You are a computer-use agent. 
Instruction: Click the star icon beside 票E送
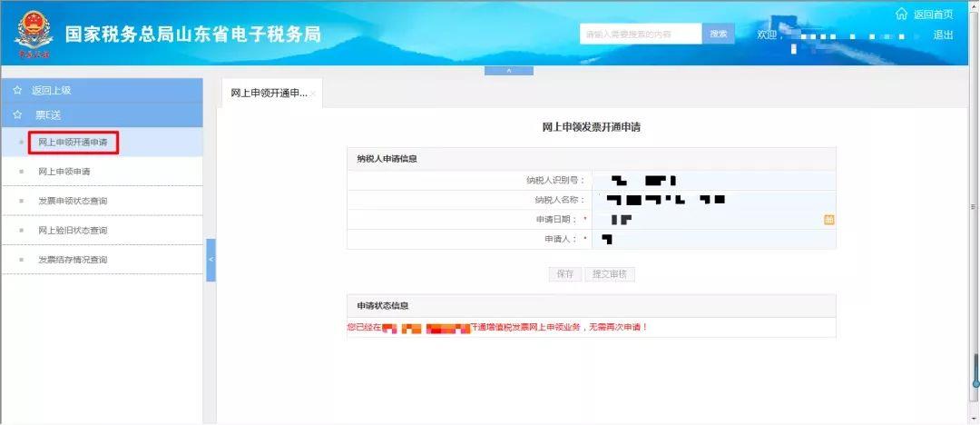(x=17, y=115)
